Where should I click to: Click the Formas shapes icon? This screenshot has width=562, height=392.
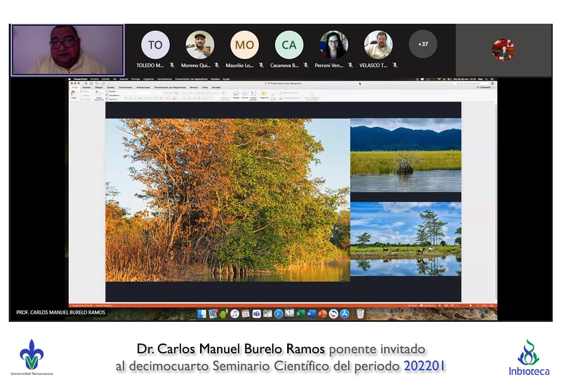245,94
